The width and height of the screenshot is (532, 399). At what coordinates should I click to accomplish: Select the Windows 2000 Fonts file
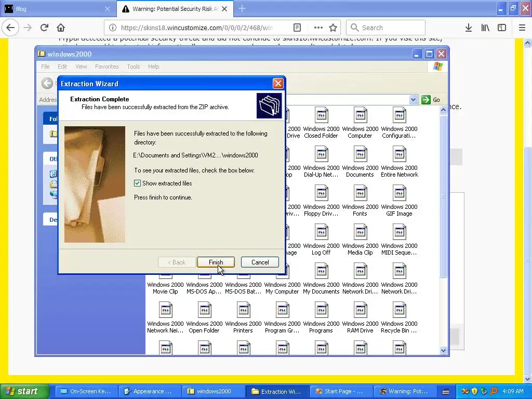(360, 201)
